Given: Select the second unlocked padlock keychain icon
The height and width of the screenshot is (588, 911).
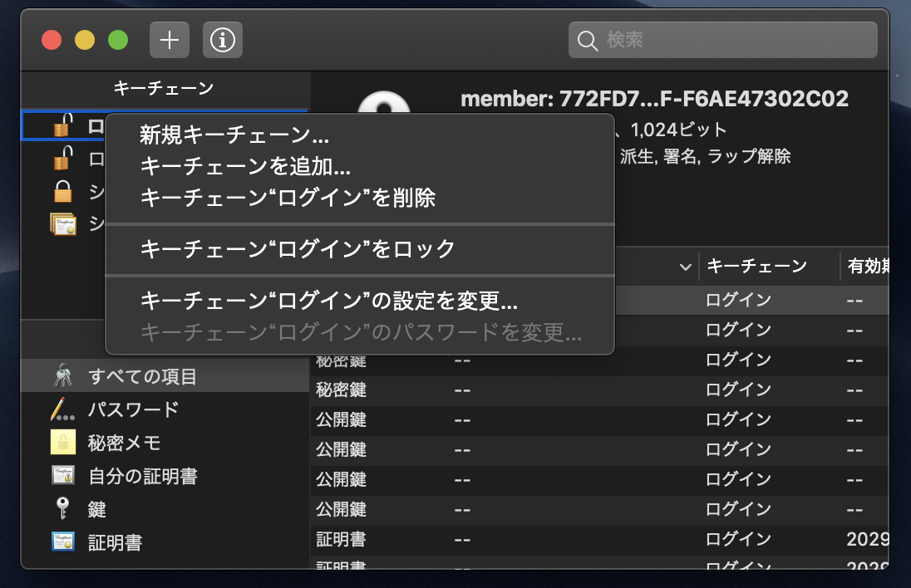Looking at the screenshot, I should point(62,158).
